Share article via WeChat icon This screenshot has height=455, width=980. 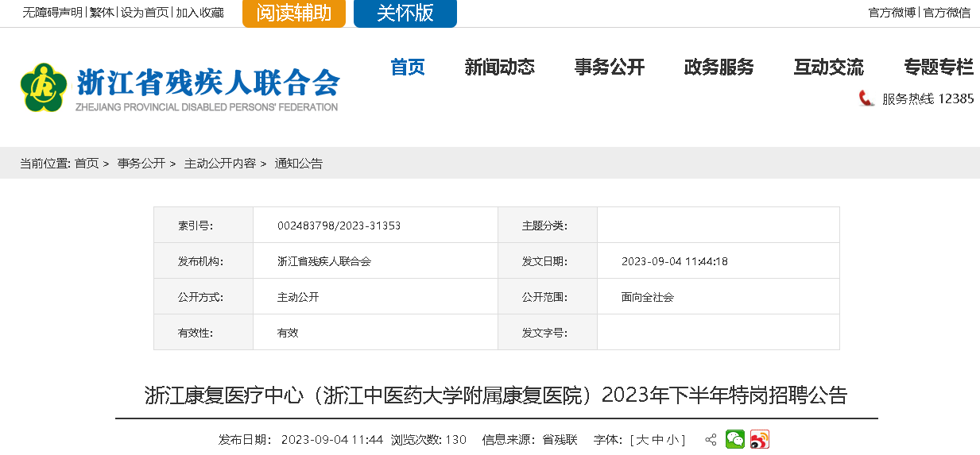pos(735,440)
